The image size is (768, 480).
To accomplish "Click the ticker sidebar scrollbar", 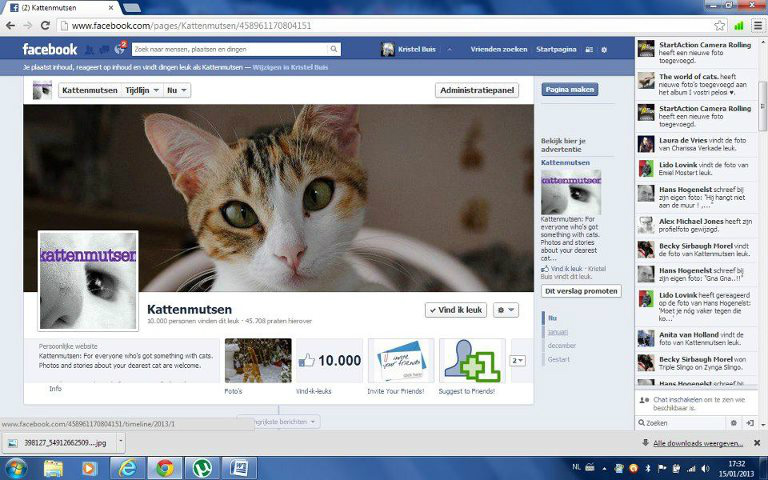I will pyautogui.click(x=762, y=106).
